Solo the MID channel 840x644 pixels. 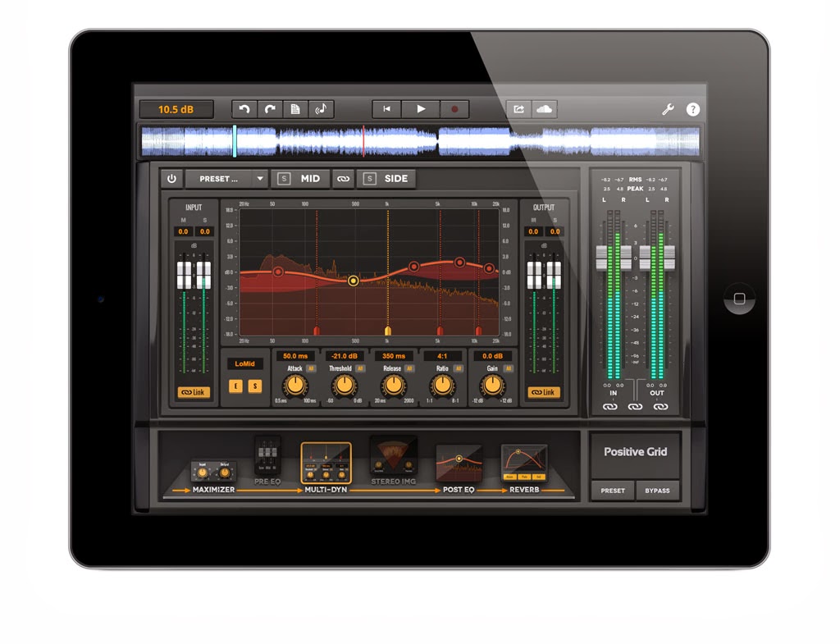(x=285, y=178)
